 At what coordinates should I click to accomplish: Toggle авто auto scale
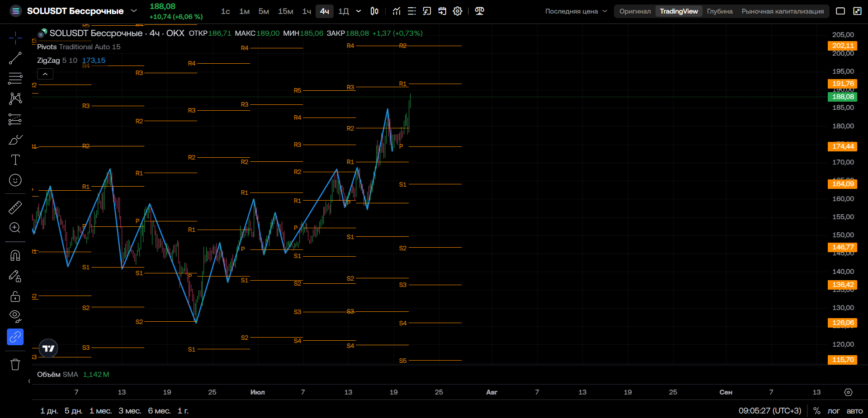pyautogui.click(x=854, y=411)
